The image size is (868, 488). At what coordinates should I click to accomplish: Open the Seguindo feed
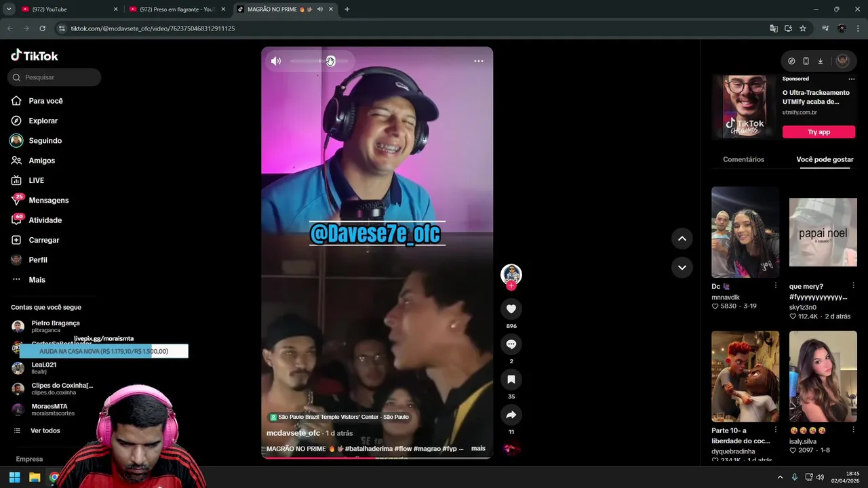pos(45,140)
